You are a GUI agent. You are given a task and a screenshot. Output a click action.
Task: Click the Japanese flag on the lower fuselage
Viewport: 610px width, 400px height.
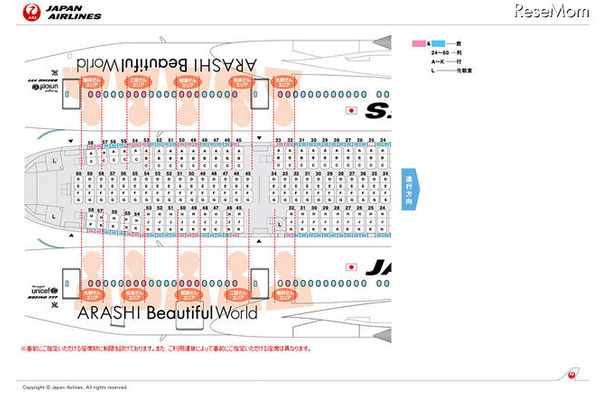click(351, 267)
